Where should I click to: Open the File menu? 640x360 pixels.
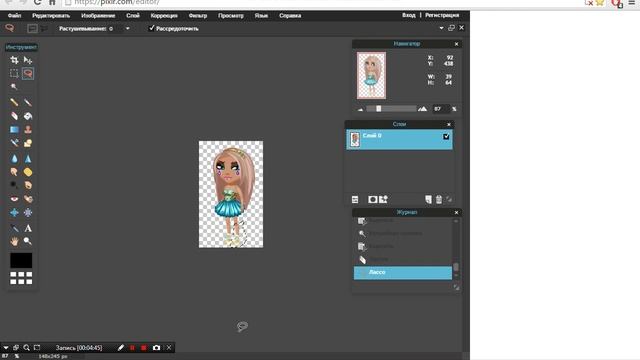pyautogui.click(x=14, y=16)
